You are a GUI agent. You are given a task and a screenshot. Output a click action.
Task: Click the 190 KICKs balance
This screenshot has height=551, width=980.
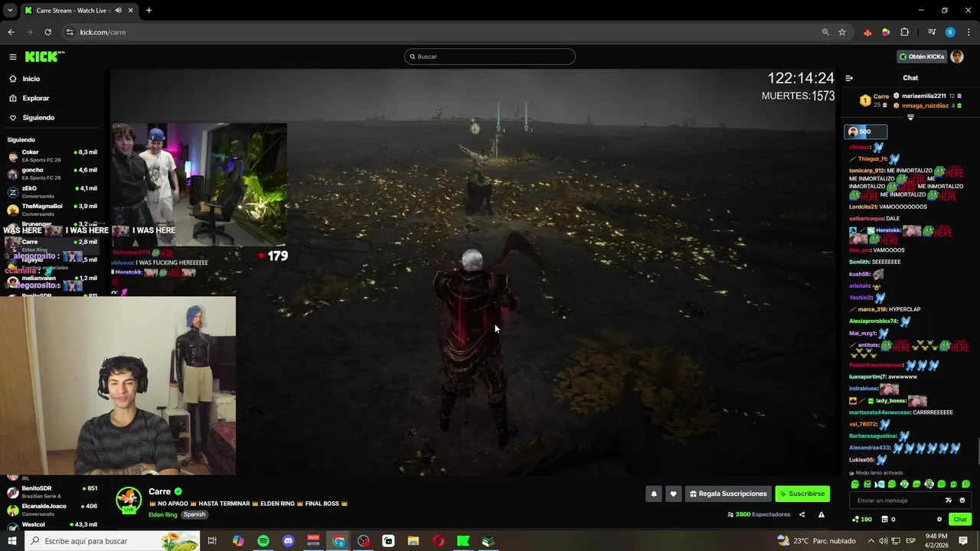click(862, 519)
